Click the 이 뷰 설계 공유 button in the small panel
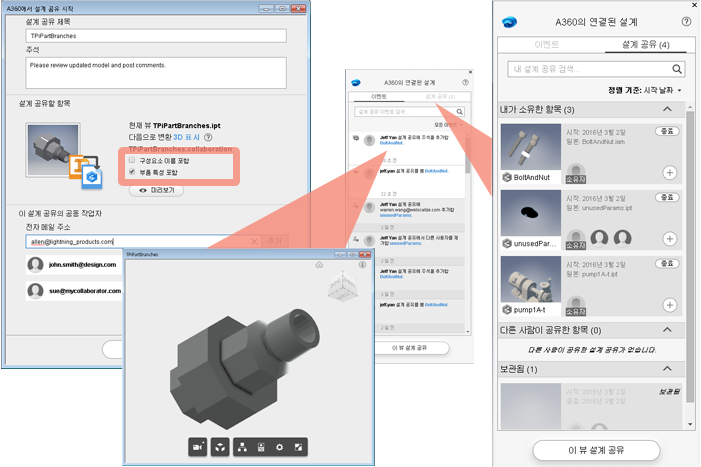701x467 pixels. (x=409, y=348)
